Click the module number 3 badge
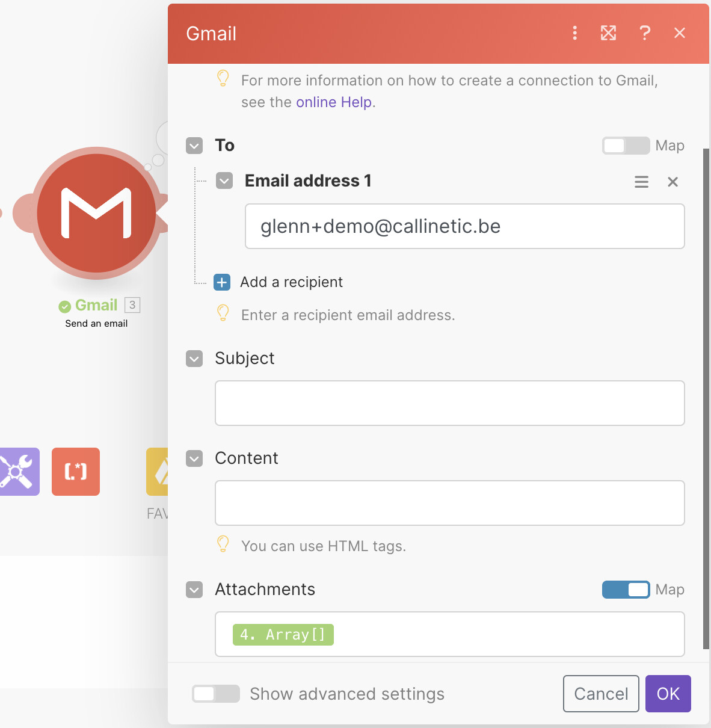 coord(132,305)
